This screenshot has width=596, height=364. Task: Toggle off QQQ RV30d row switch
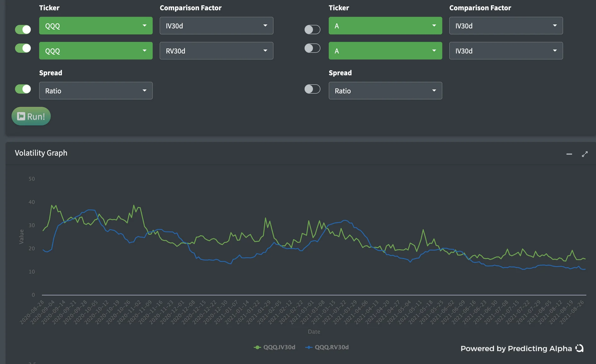(x=23, y=48)
